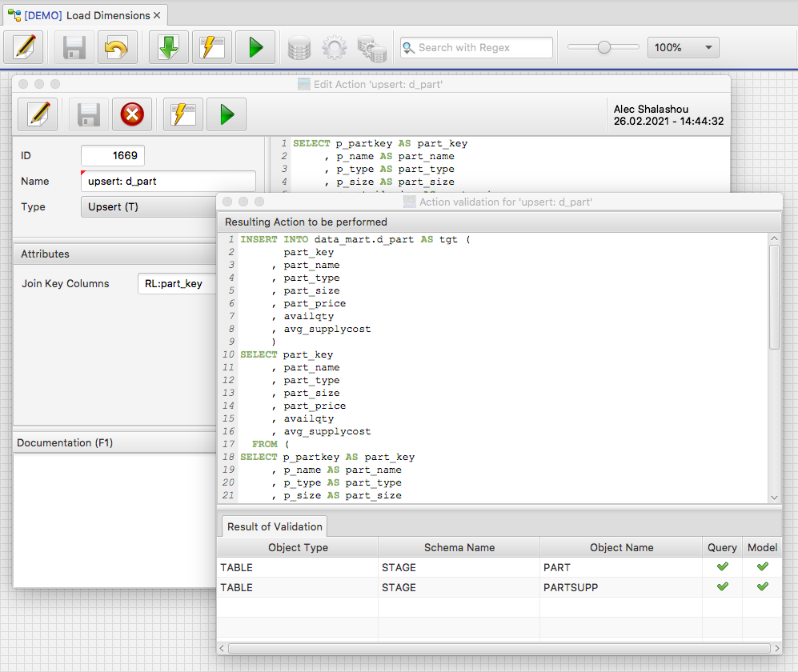Click the pencil icon in Edit Action toolbar
Viewport: 798px width, 672px height.
pyautogui.click(x=38, y=115)
